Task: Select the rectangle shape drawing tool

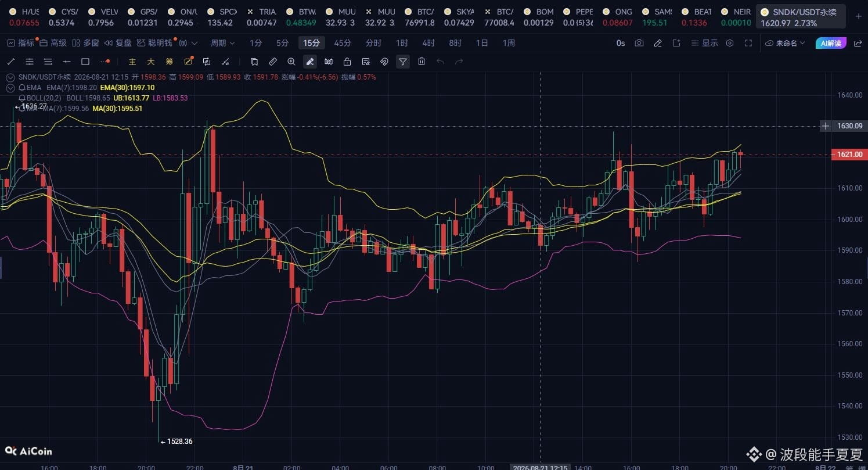Action: click(x=85, y=62)
